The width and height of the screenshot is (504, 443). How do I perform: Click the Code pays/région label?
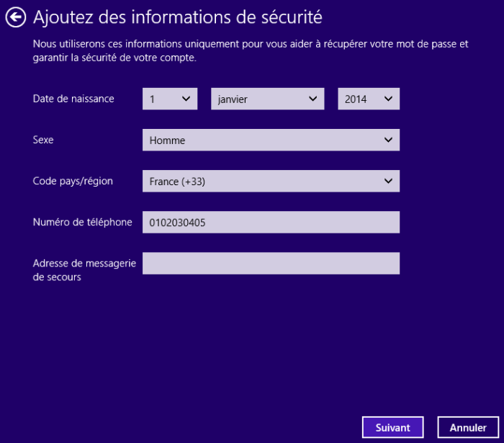(x=73, y=181)
